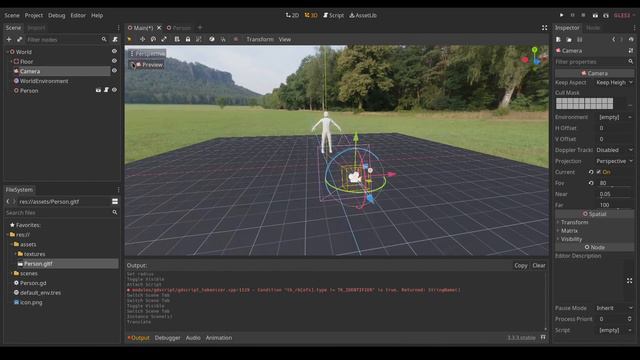Viewport: 640px width, 360px height.
Task: Choose the Rotate mode tool
Action: 153,39
